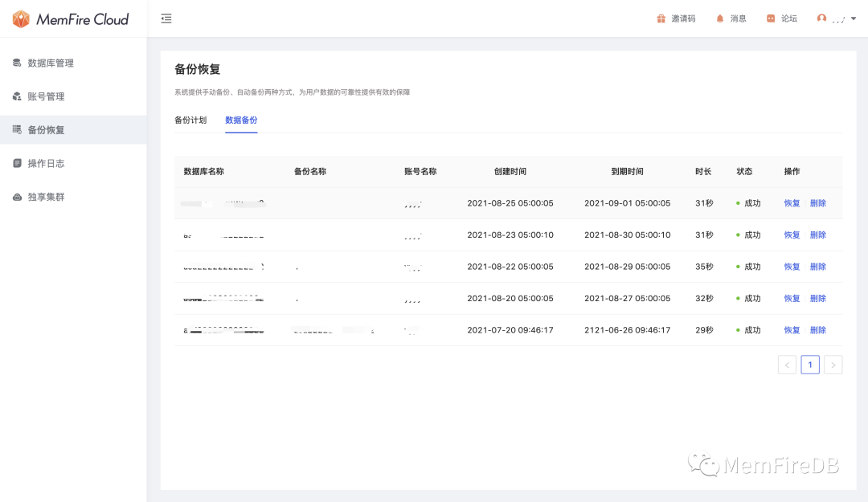Image resolution: width=868 pixels, height=502 pixels.
Task: Click 恢复 for the 2021-08-25 backup
Action: pyautogui.click(x=792, y=203)
